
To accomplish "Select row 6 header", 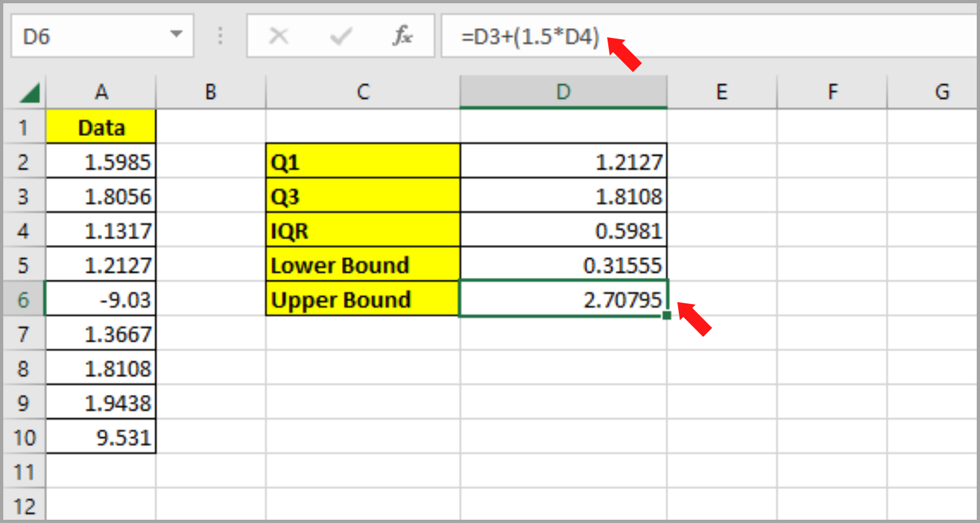I will click(x=24, y=299).
